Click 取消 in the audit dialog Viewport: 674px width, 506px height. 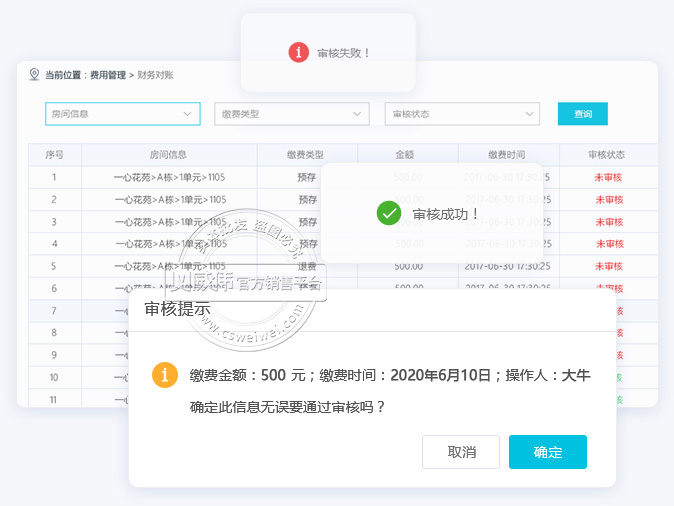point(461,452)
